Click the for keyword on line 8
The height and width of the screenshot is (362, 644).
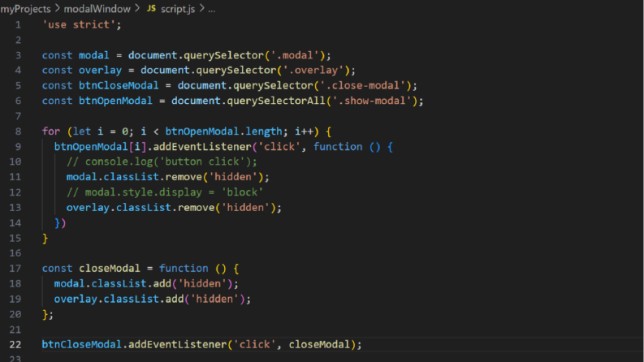[51, 131]
